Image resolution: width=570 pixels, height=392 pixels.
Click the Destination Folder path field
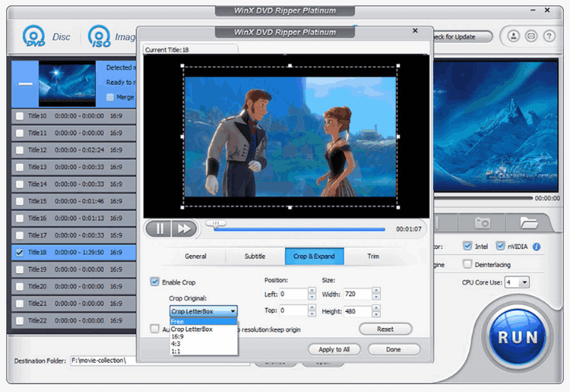tap(160, 361)
